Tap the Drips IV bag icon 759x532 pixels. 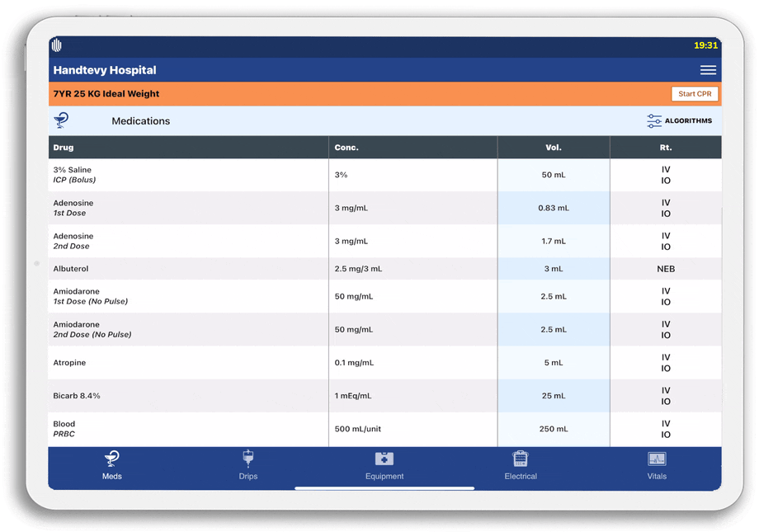pos(248,459)
